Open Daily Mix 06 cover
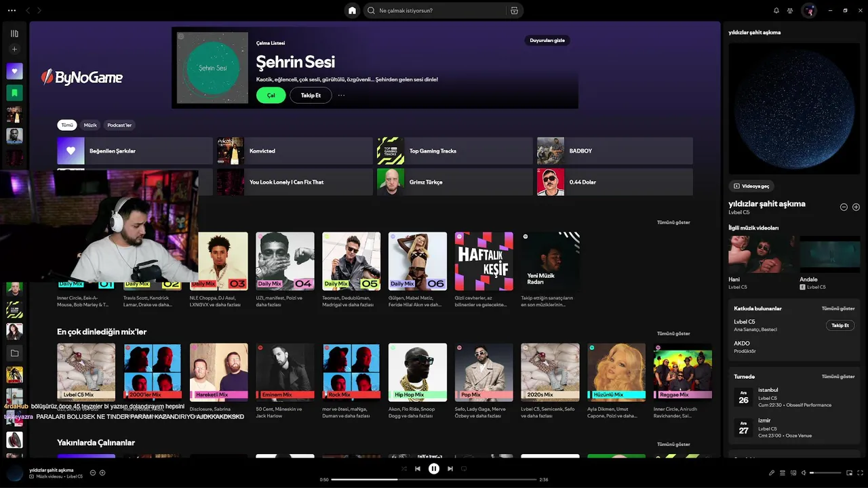 pyautogui.click(x=418, y=261)
